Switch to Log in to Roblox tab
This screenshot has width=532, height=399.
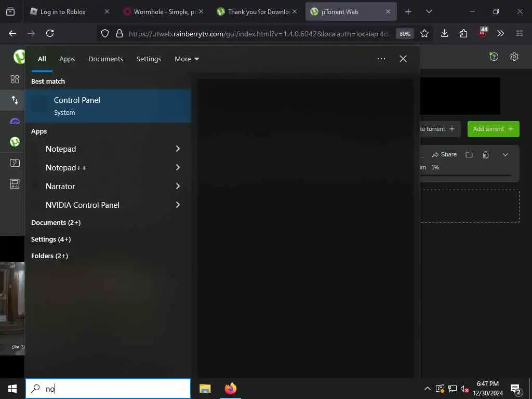click(x=69, y=12)
